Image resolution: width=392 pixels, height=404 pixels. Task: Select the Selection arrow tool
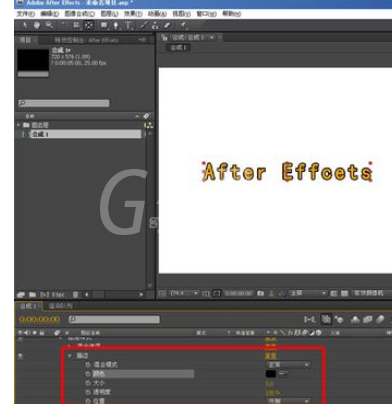click(x=25, y=25)
